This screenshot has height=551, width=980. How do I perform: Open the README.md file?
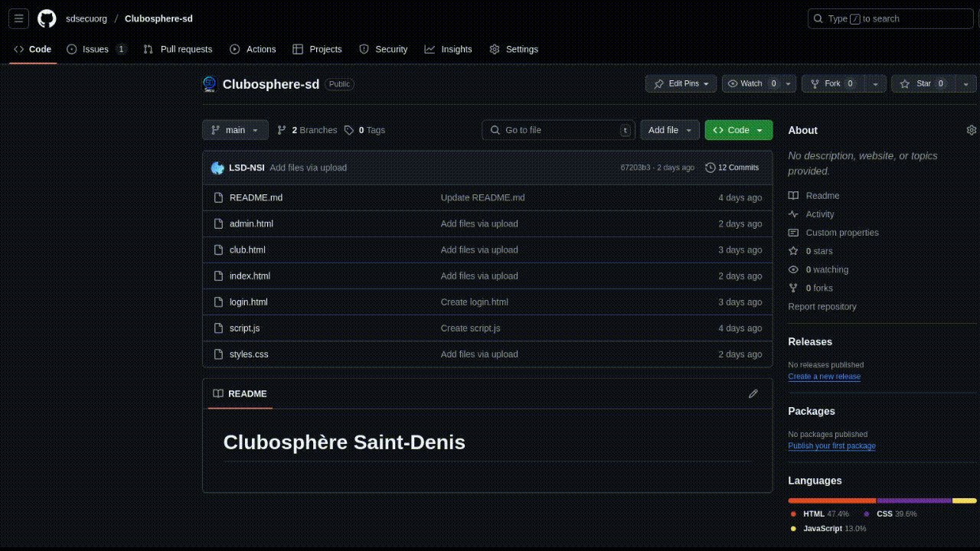[256, 197]
